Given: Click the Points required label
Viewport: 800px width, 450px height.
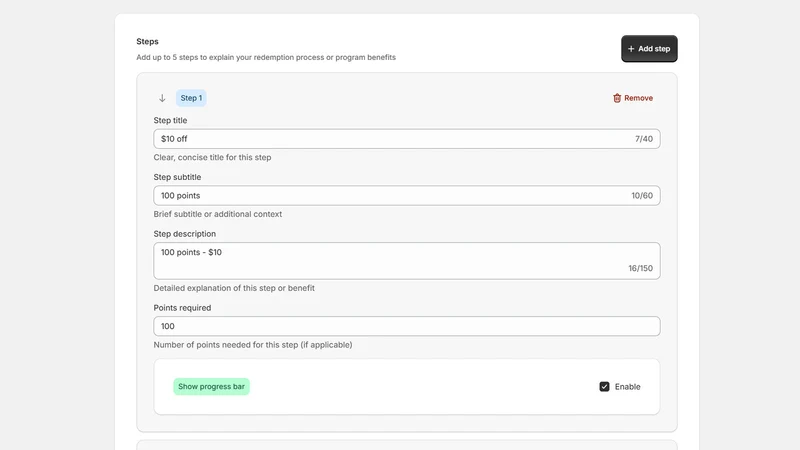Looking at the screenshot, I should click(182, 308).
